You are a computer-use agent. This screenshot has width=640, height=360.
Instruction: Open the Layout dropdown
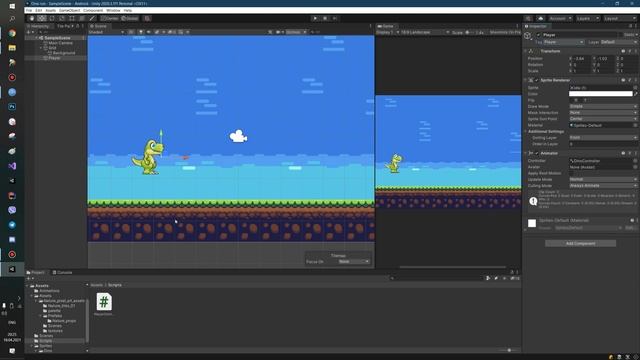[620, 18]
